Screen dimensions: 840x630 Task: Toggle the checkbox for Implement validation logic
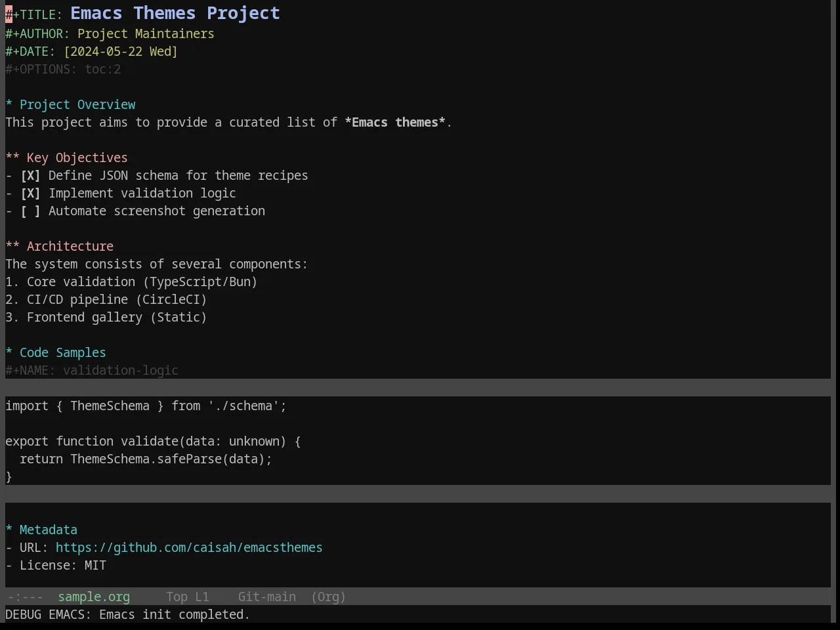(x=30, y=193)
